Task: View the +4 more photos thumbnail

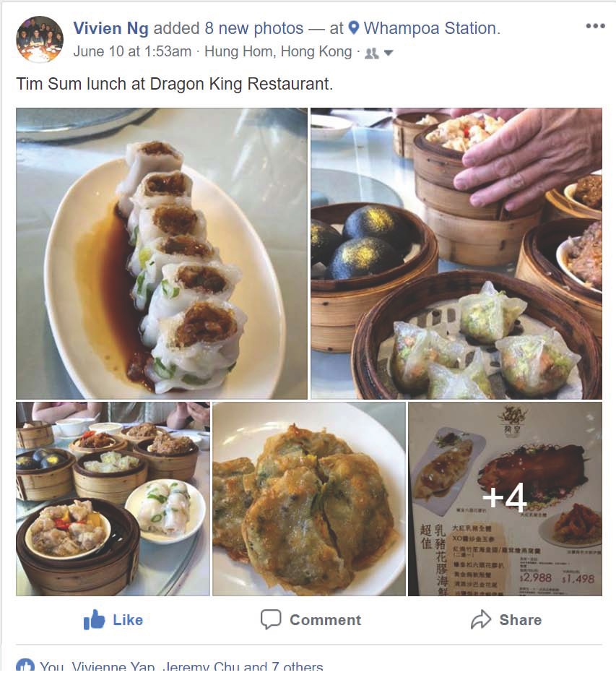Action: click(x=505, y=499)
